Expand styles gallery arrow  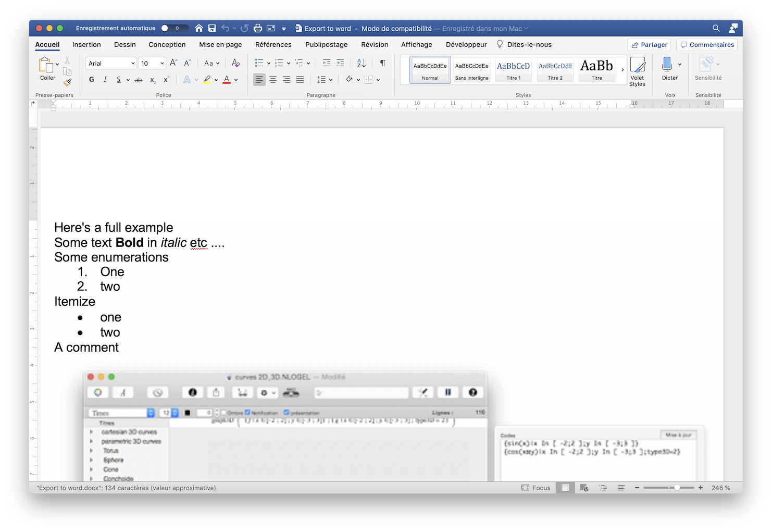tap(622, 70)
